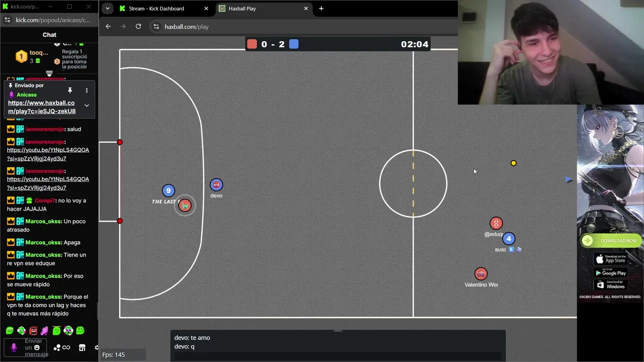Click the blue team score square
The height and width of the screenshot is (362, 644).
(x=294, y=44)
